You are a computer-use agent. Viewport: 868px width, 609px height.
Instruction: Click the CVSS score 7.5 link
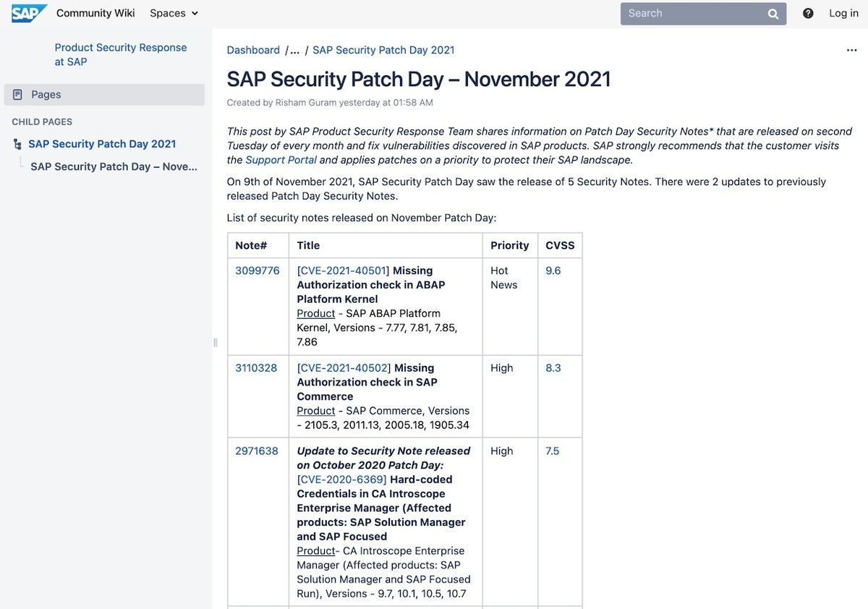click(553, 451)
